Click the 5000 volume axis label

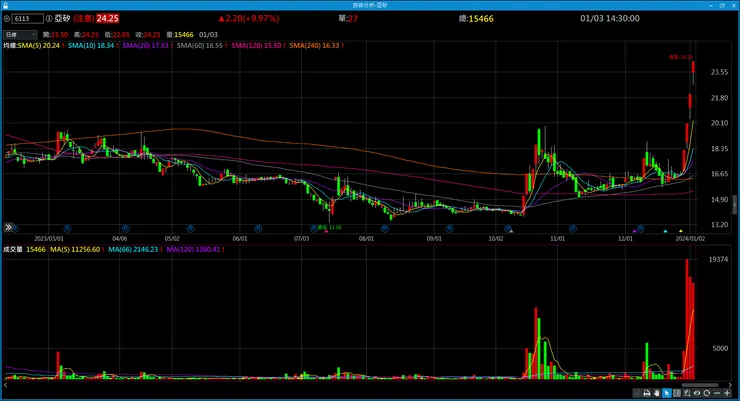720,349
